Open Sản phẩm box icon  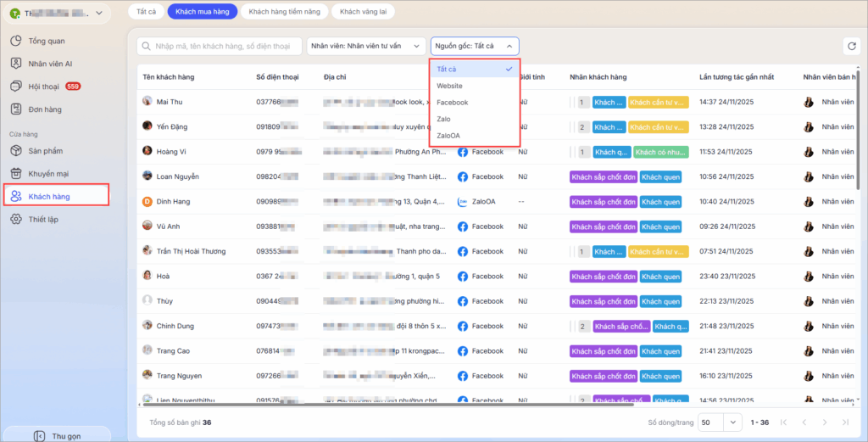click(x=15, y=150)
